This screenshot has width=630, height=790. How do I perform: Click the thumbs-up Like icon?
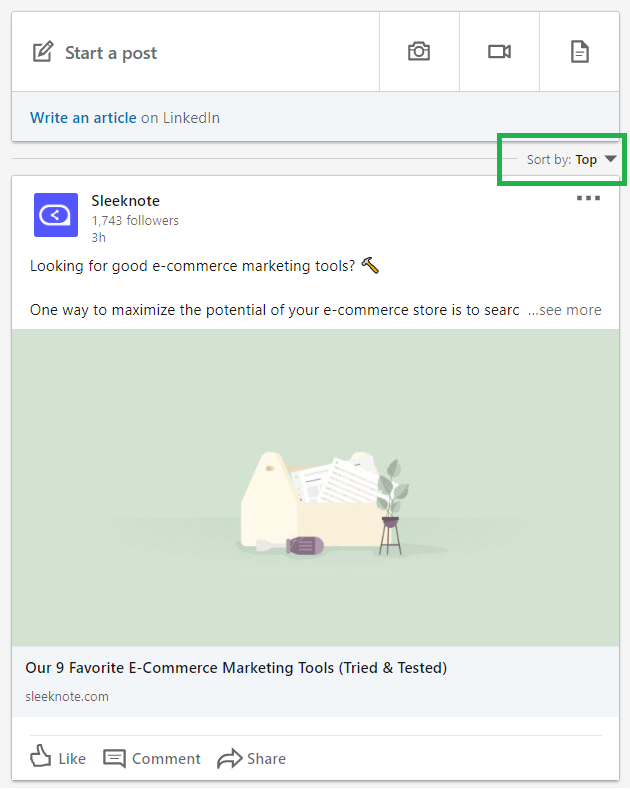(x=41, y=758)
